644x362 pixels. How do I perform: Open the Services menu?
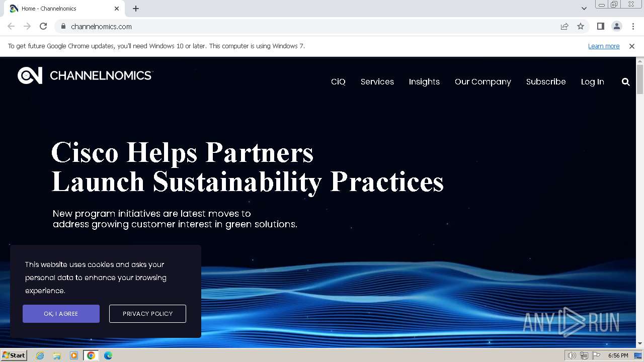click(377, 81)
